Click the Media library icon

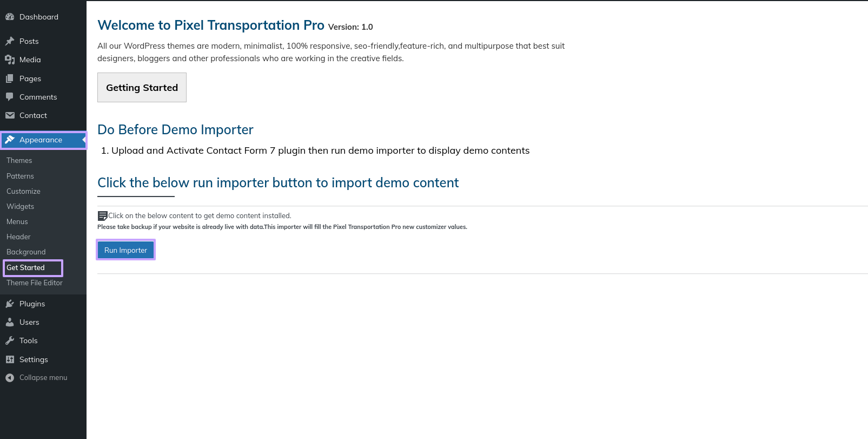click(10, 60)
